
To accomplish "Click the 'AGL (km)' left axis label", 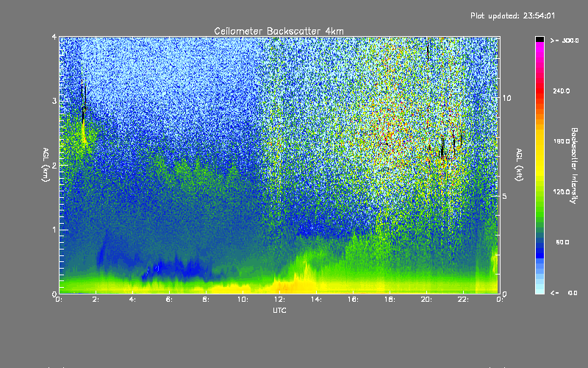I will 46,165.
